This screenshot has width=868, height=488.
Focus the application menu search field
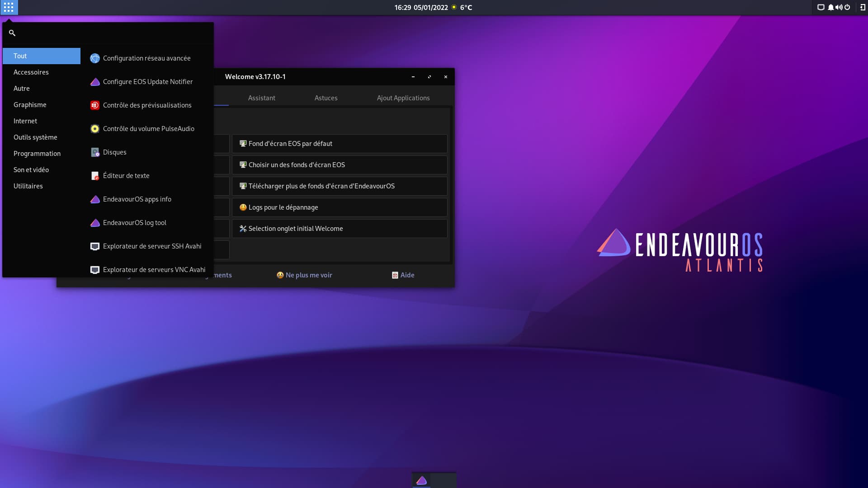(x=108, y=33)
